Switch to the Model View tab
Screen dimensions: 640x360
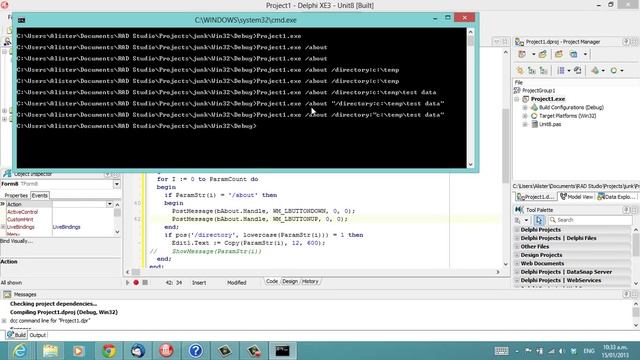click(x=576, y=197)
